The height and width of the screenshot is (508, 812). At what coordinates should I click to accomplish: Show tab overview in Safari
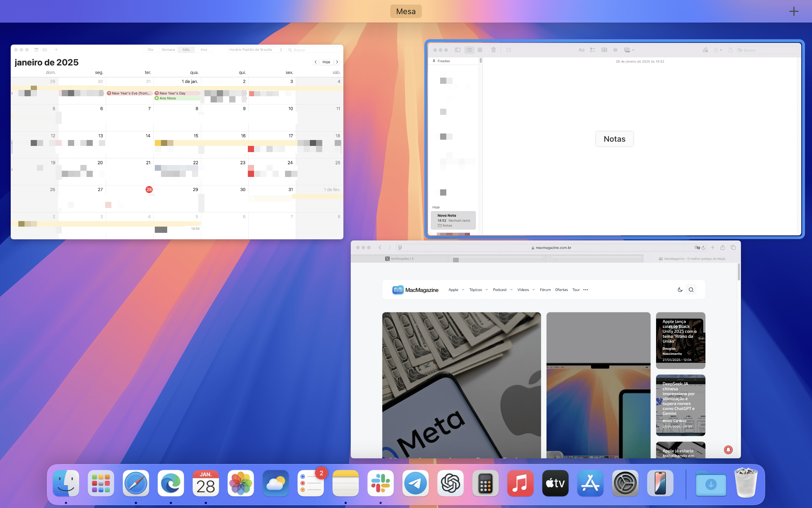tap(733, 248)
